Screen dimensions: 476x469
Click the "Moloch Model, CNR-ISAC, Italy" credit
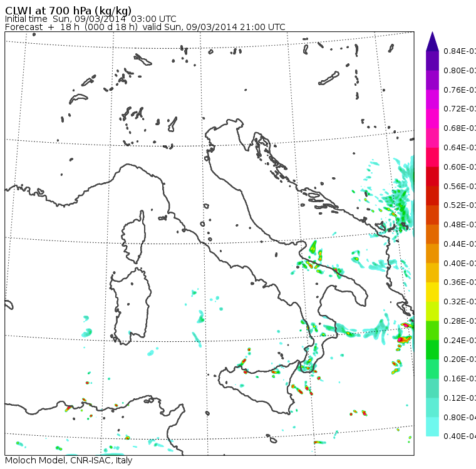(x=69, y=460)
